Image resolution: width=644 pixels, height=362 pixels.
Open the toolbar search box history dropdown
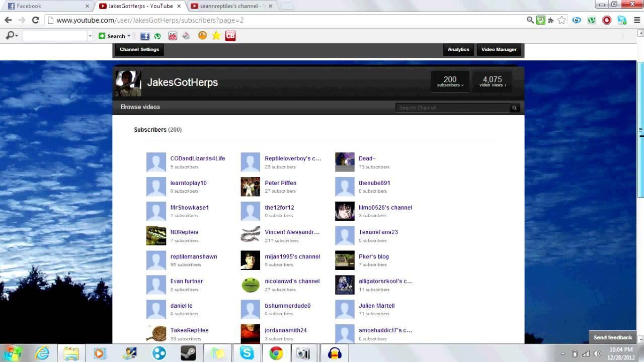(90, 36)
